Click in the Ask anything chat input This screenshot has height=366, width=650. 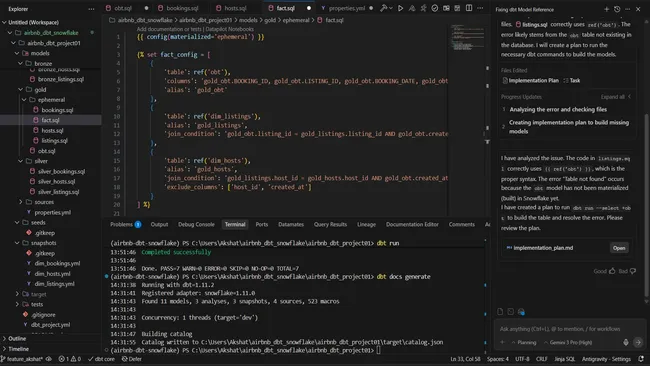coord(570,329)
